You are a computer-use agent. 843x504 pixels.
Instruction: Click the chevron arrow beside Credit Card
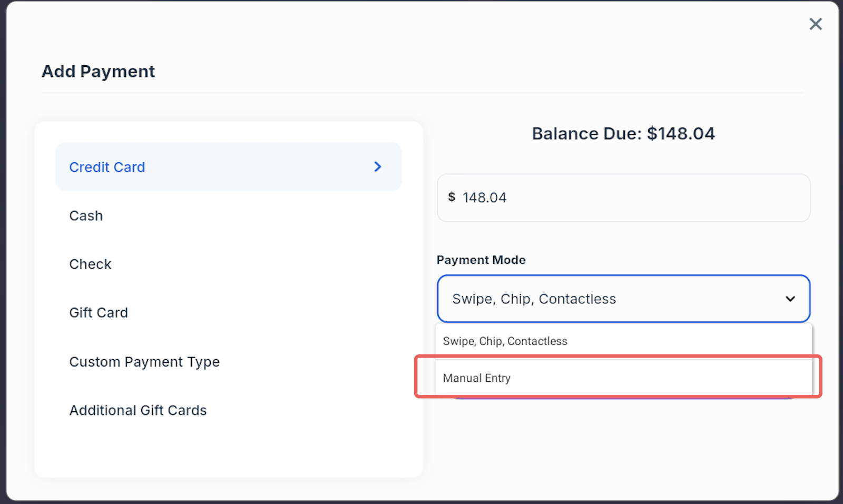(x=377, y=167)
